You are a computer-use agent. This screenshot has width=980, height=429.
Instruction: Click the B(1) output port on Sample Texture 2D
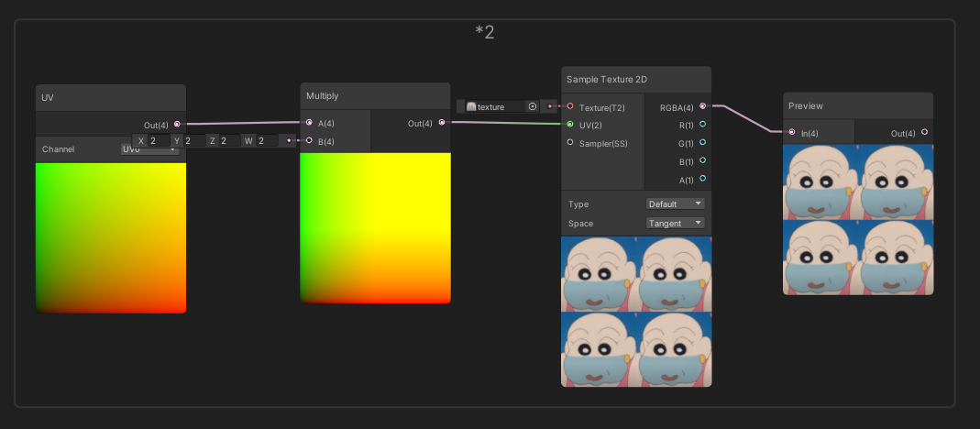pos(703,160)
